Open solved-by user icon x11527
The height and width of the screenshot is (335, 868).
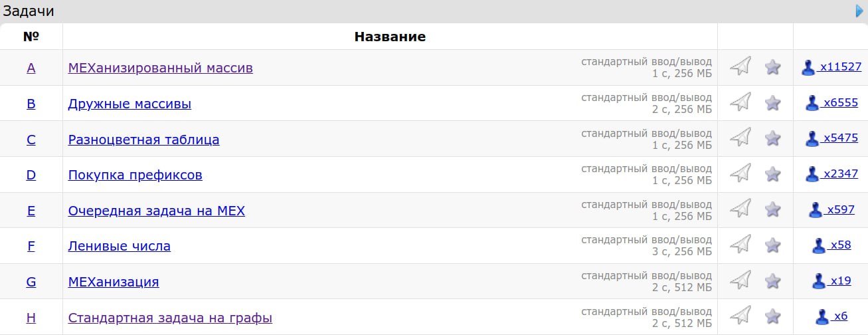pyautogui.click(x=808, y=67)
